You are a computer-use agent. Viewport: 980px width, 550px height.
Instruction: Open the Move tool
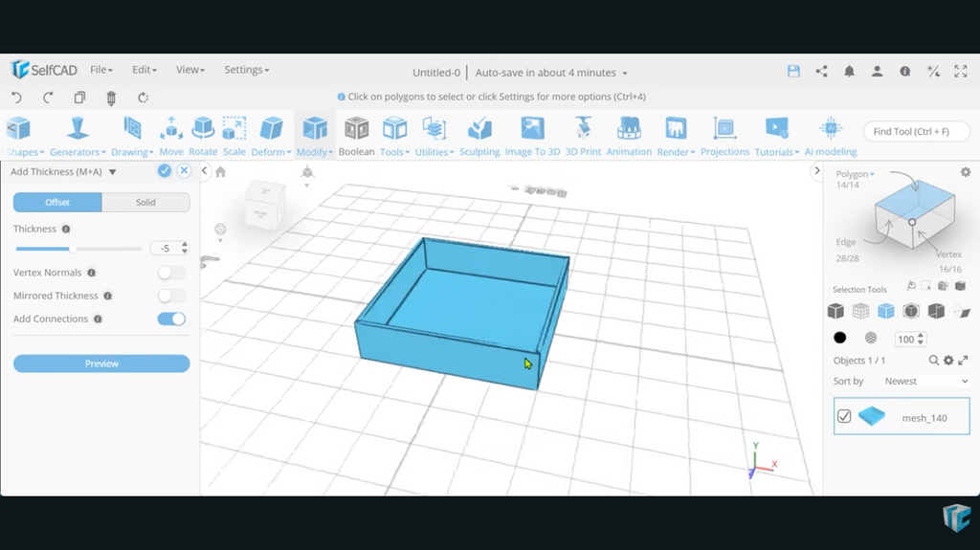[171, 136]
